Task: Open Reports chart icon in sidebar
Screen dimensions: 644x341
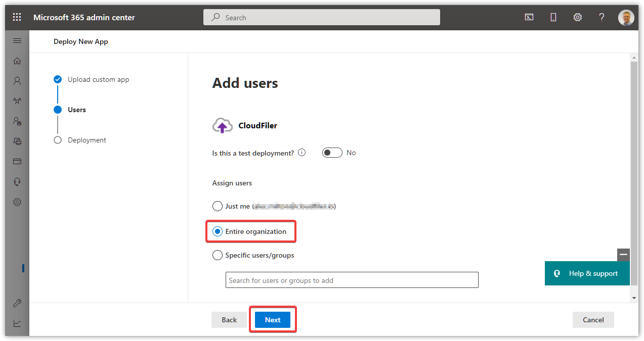Action: tap(17, 323)
